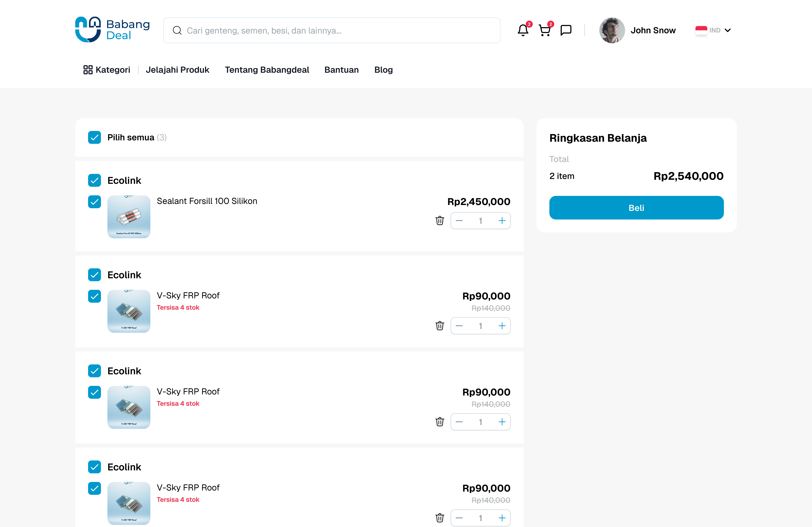
Task: Toggle the Sealant Forsill 100 Silikon item checkbox
Action: point(95,202)
